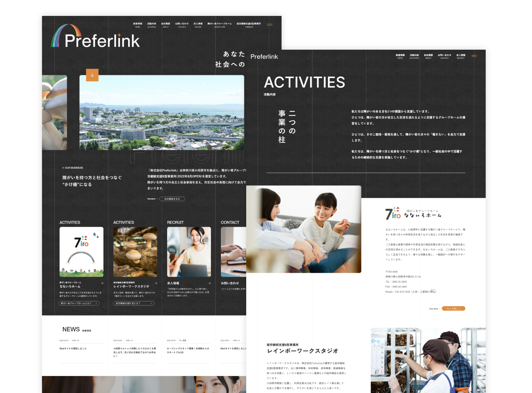Open 会社概要 ABOUT from the top menu
The width and height of the screenshot is (532, 393).
[x=165, y=24]
